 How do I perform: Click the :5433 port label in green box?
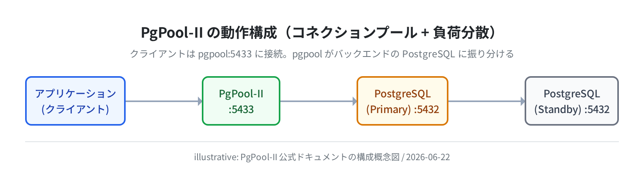click(241, 109)
